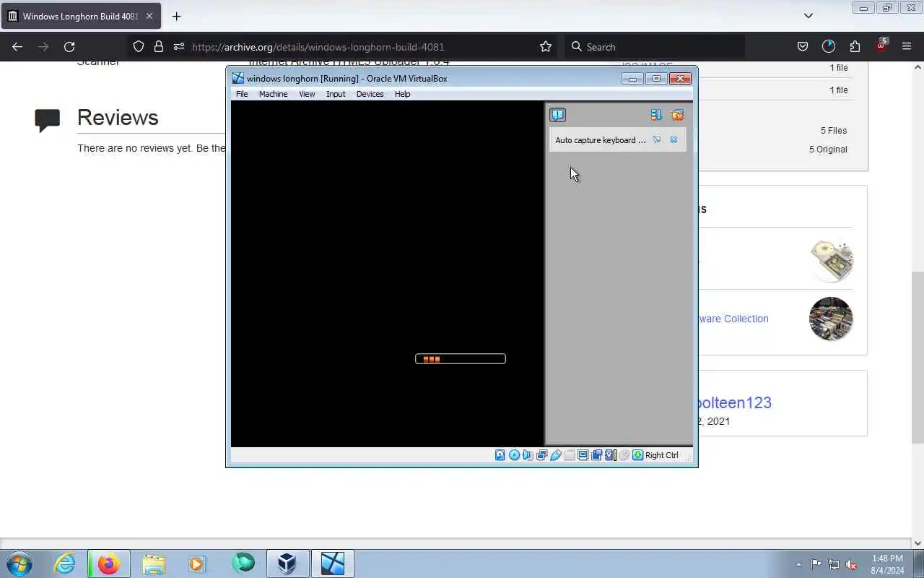This screenshot has width=924, height=578.
Task: Click the mouse integration status icon
Action: point(624,455)
